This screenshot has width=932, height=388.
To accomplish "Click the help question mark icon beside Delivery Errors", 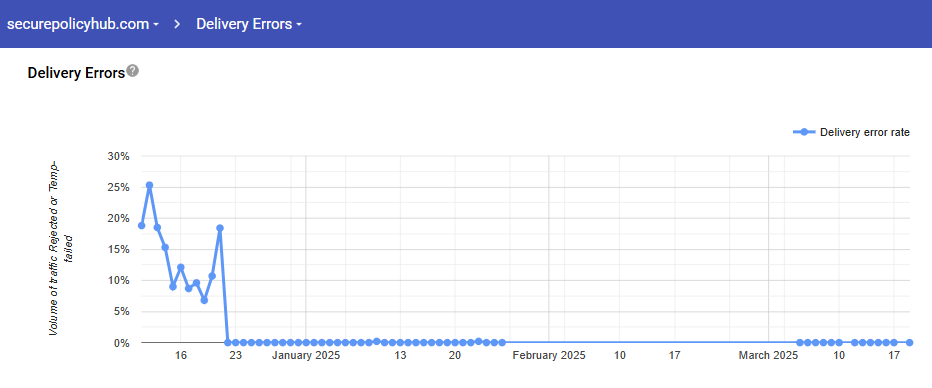I will tap(133, 71).
